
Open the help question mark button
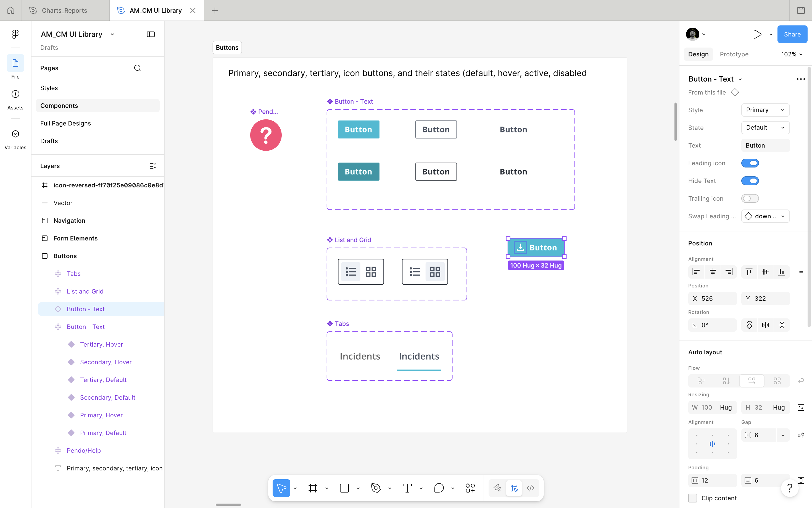(790, 488)
